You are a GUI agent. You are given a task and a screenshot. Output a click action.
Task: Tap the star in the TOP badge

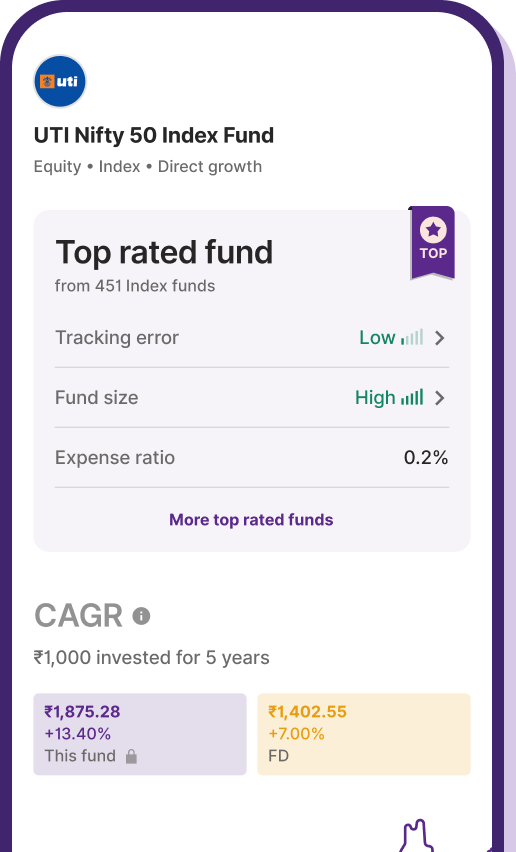[433, 230]
